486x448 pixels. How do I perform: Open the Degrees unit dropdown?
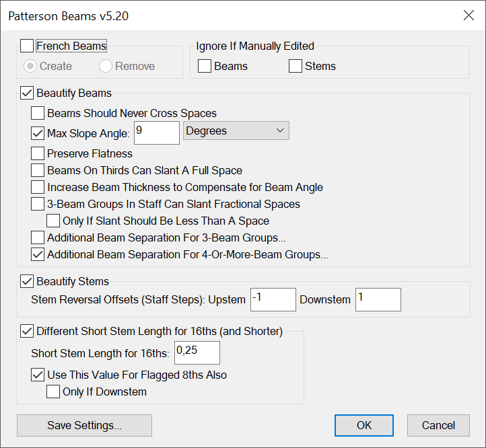coord(236,131)
